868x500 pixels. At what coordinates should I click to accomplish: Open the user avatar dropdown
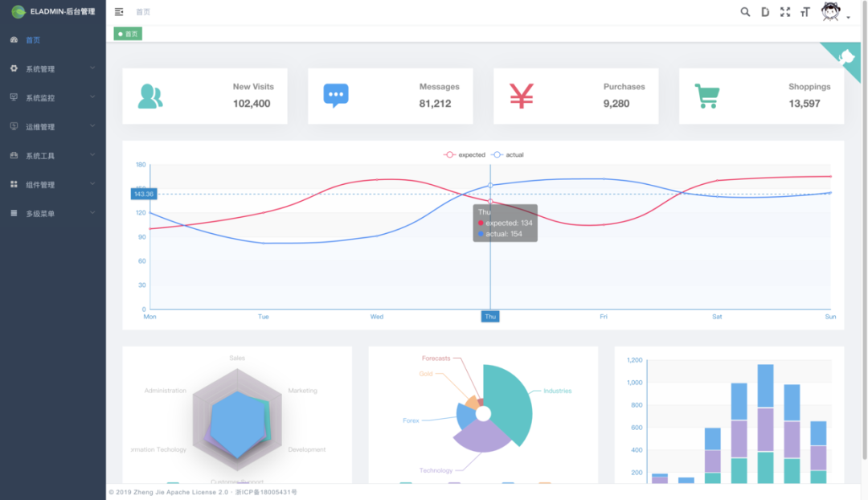tap(833, 12)
